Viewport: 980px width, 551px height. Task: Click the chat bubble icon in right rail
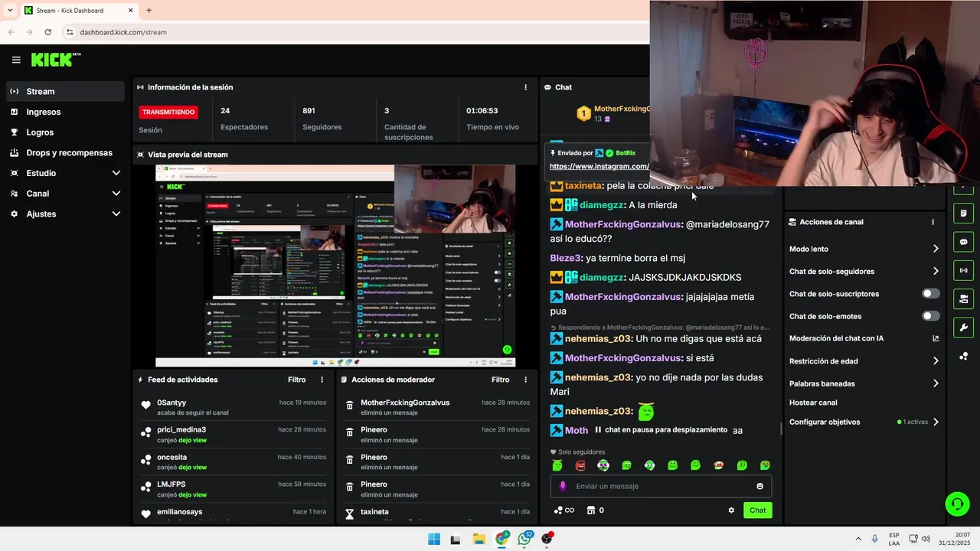click(963, 242)
